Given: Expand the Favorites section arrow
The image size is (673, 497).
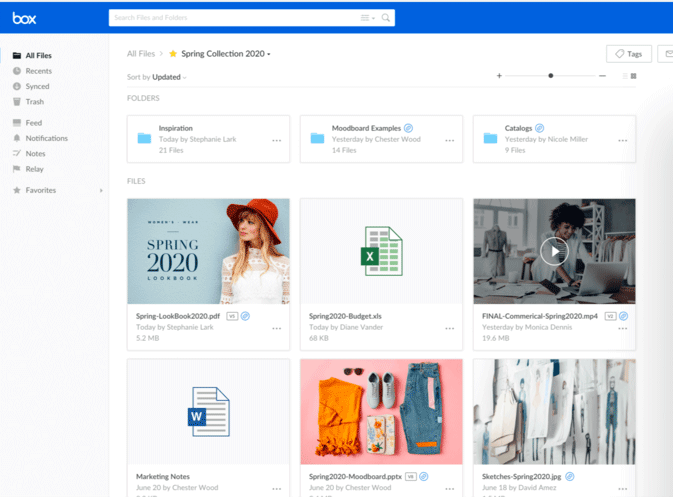Looking at the screenshot, I should click(x=101, y=191).
